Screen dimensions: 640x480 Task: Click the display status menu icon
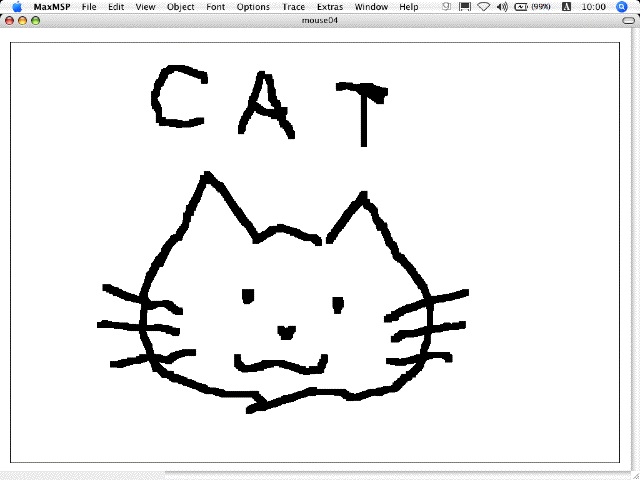click(464, 7)
